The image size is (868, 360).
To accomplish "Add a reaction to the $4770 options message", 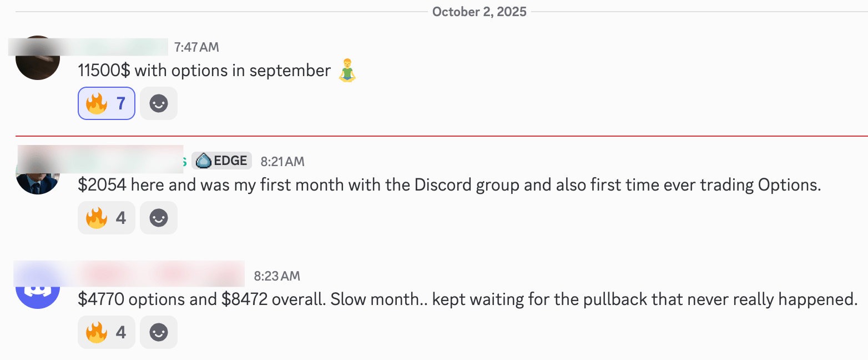I will coord(159,332).
